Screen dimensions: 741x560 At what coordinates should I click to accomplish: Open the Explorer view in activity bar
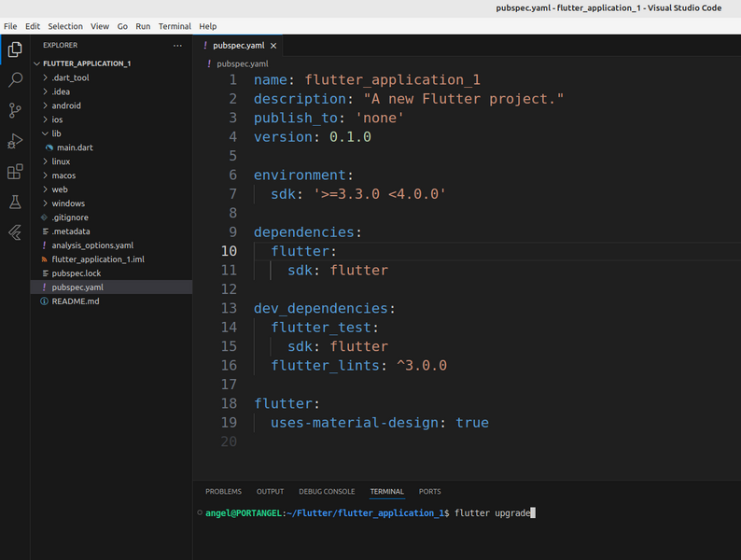pyautogui.click(x=15, y=49)
